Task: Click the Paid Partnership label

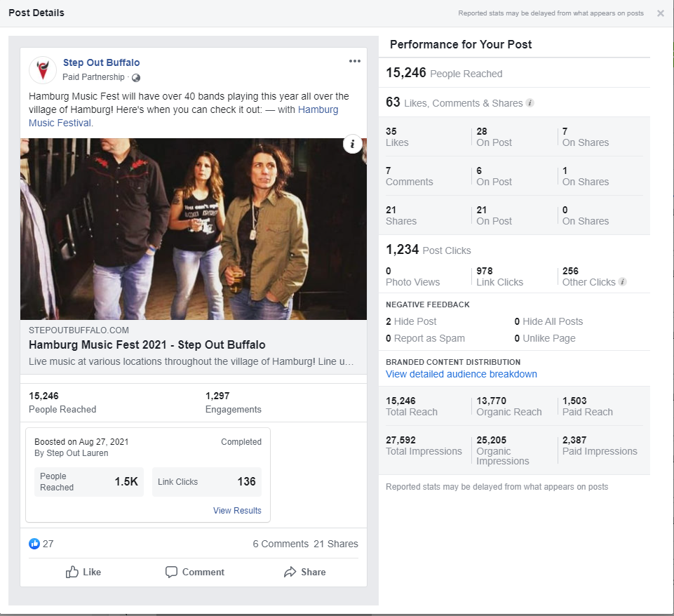Action: pos(93,77)
